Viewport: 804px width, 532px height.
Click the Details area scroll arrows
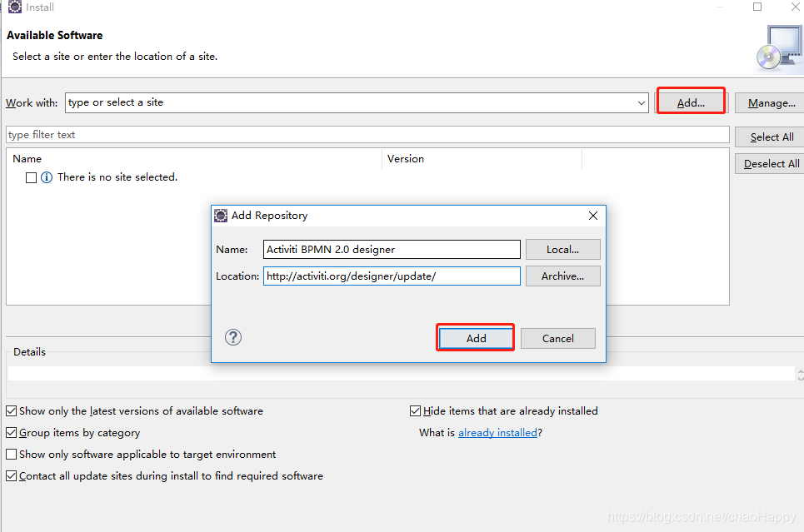pos(800,374)
